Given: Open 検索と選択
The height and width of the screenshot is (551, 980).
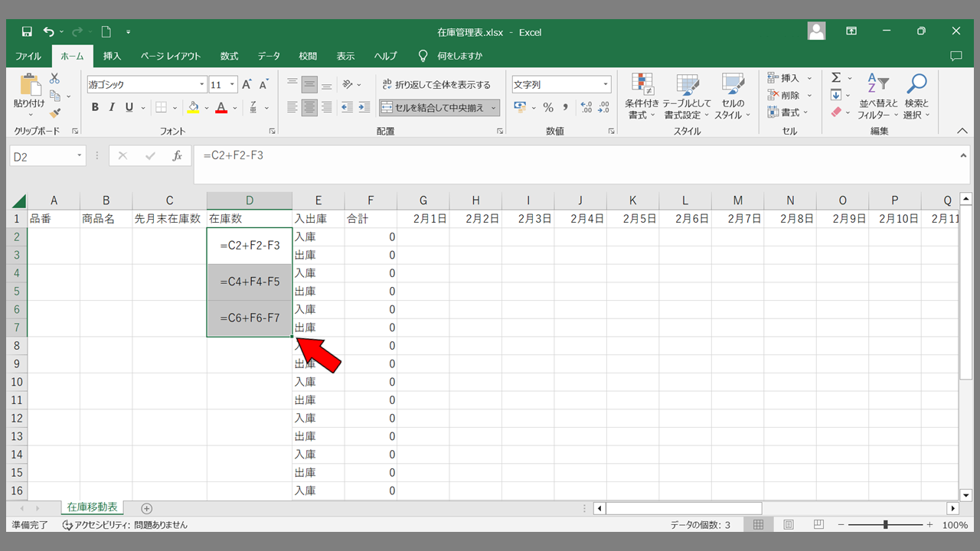Looking at the screenshot, I should 916,97.
